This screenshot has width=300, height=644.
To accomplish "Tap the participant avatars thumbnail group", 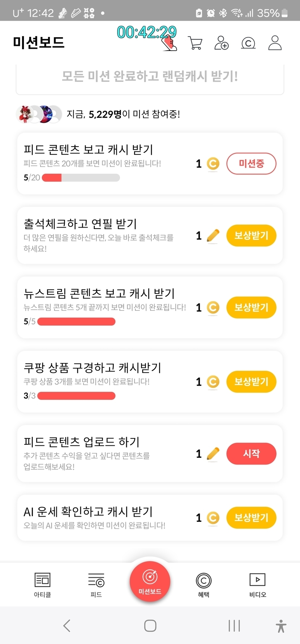I will [x=39, y=114].
